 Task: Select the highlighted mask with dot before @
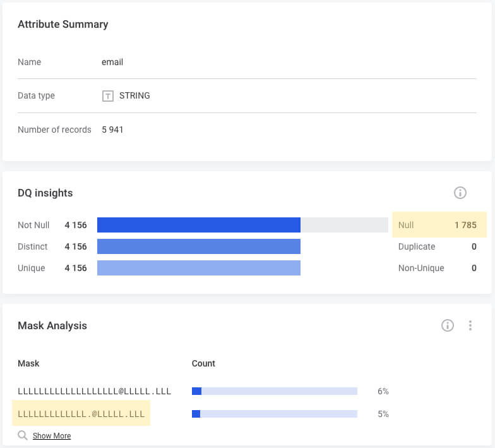[81, 414]
